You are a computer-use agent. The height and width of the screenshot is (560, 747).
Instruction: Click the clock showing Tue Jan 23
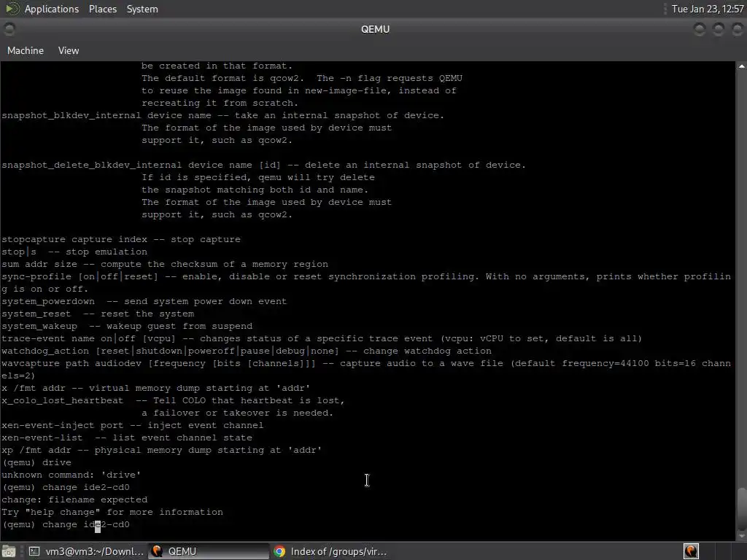coord(708,9)
